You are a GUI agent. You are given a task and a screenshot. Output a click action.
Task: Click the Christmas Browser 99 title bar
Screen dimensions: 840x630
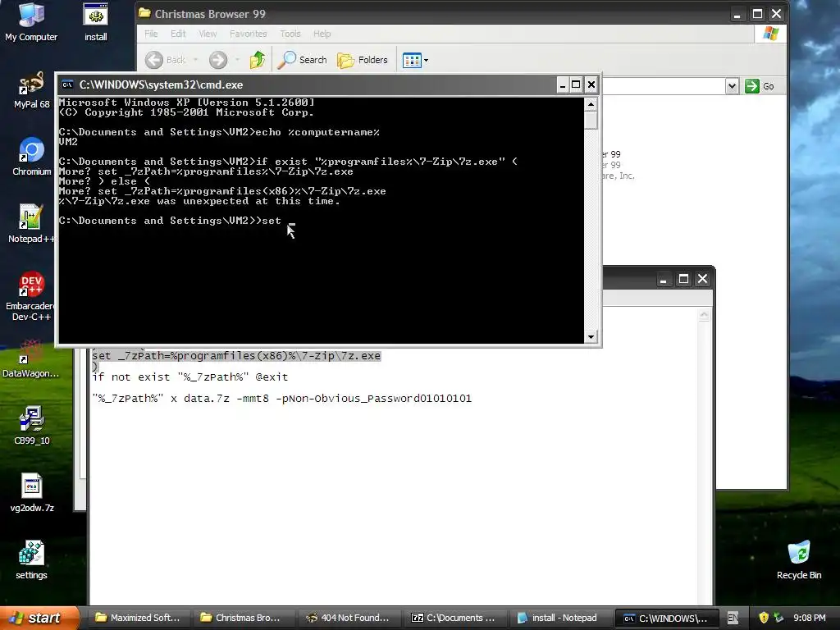(434, 13)
